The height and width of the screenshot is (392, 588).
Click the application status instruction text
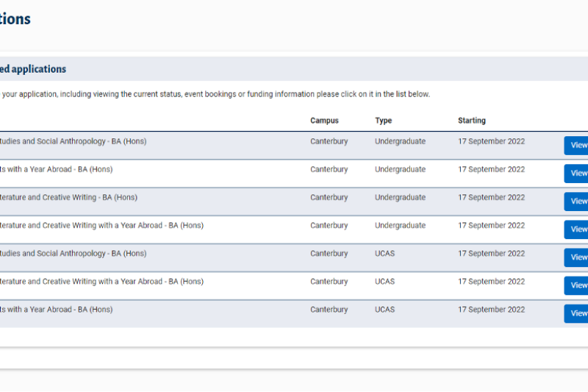(x=215, y=94)
